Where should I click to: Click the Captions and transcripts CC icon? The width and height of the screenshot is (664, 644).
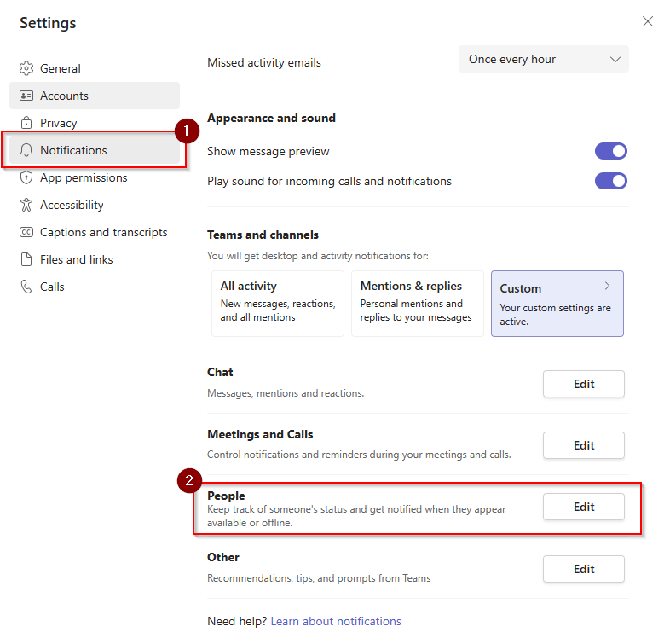[26, 232]
